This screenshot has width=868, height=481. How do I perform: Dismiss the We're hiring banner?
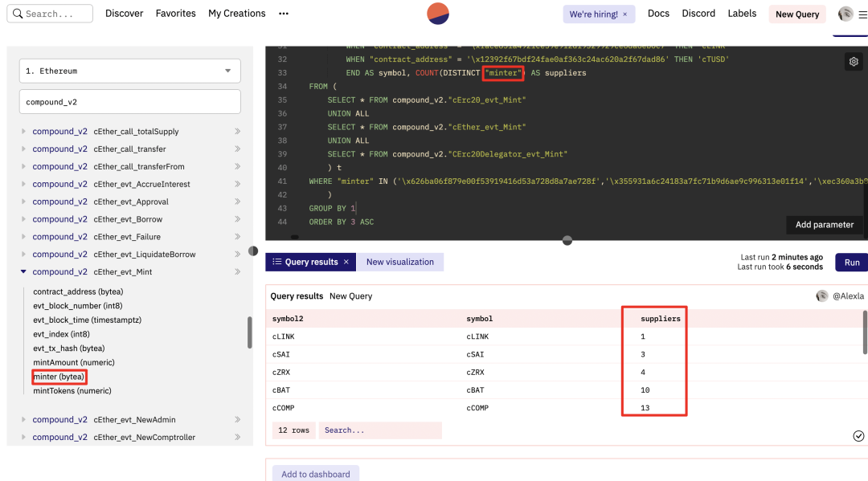[x=625, y=14]
